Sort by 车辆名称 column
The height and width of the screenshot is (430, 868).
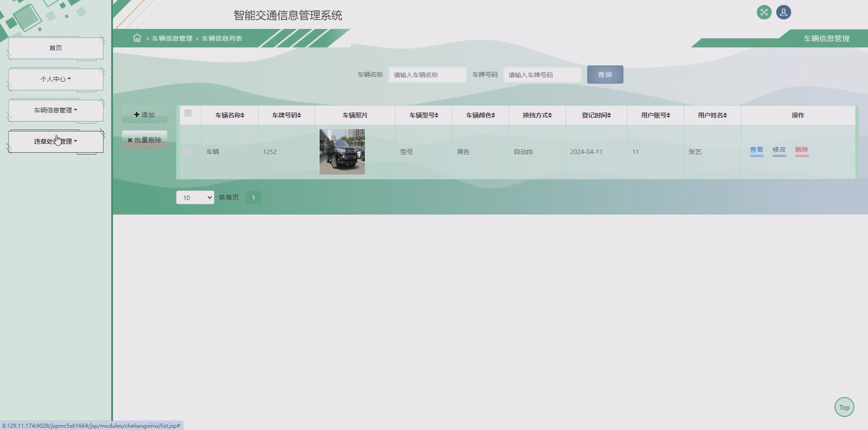(x=230, y=115)
